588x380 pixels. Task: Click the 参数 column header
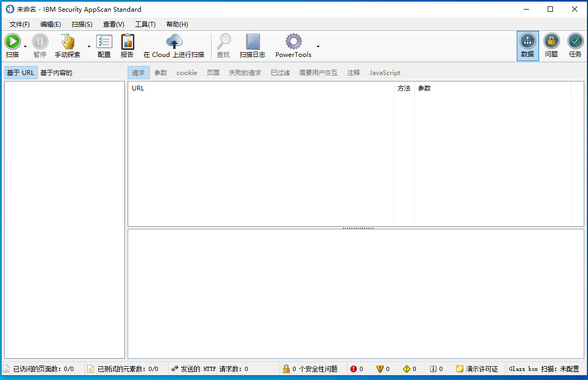click(x=492, y=88)
